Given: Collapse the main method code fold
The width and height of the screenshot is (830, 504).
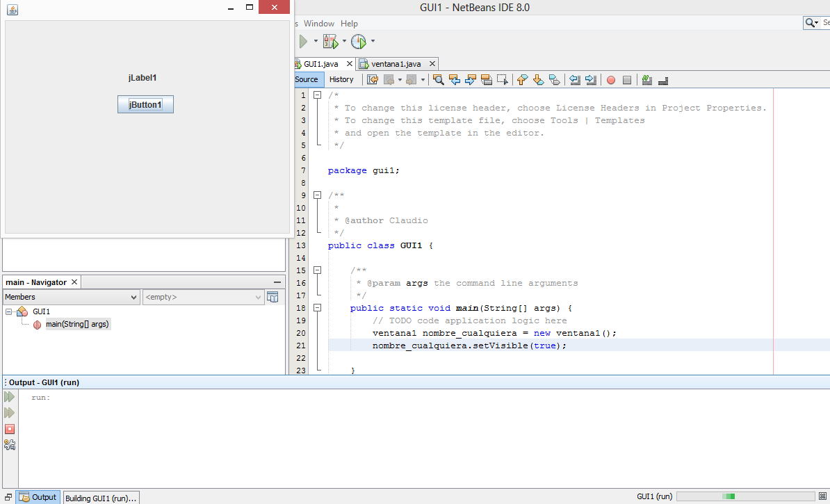Looking at the screenshot, I should click(317, 308).
